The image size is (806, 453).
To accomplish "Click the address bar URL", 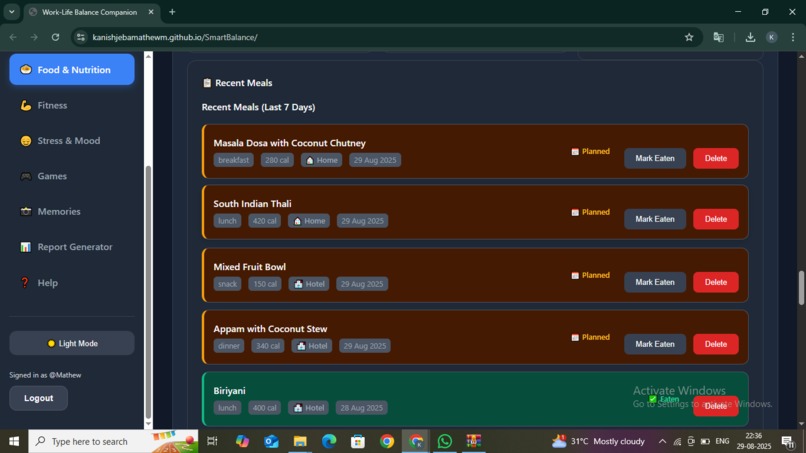I will tap(175, 37).
